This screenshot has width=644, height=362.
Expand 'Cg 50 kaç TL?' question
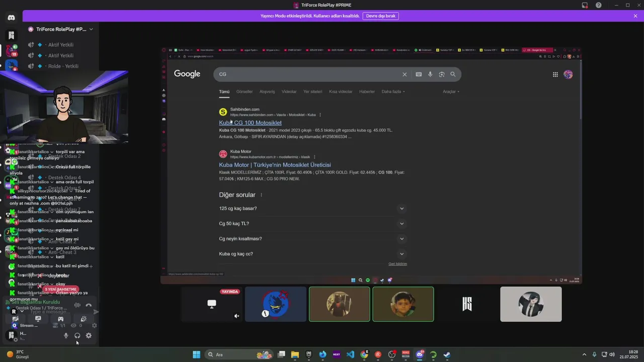pyautogui.click(x=313, y=223)
